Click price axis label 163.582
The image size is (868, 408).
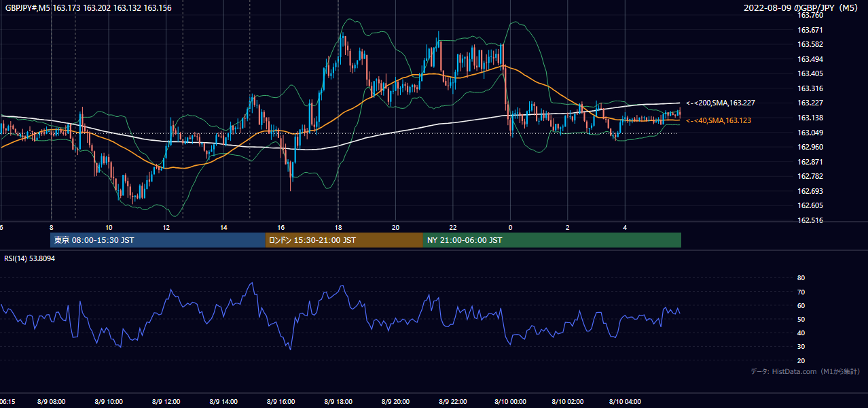click(x=810, y=44)
